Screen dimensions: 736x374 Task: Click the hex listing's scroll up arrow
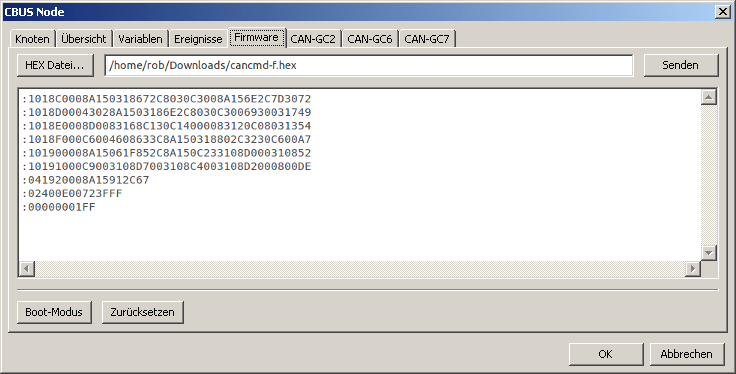click(x=708, y=97)
